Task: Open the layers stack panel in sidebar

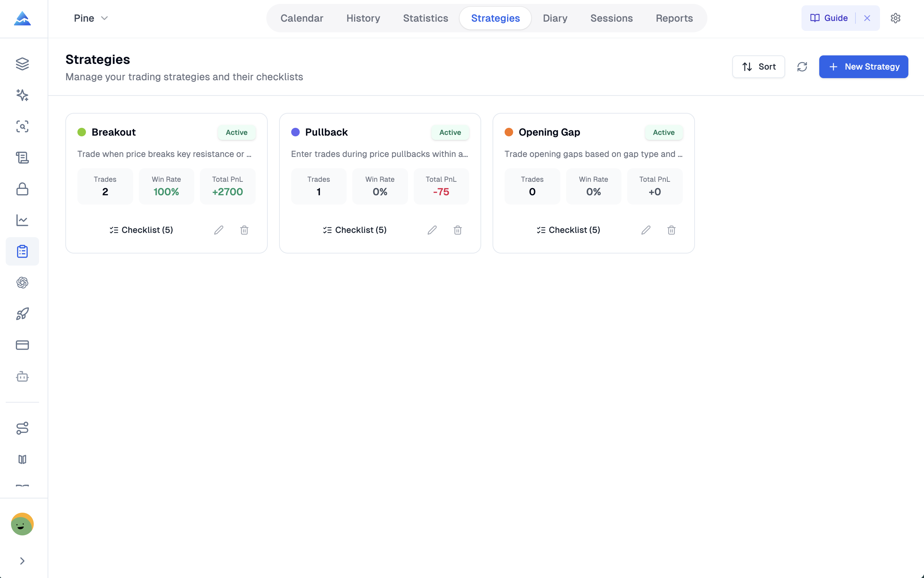Action: pos(22,64)
